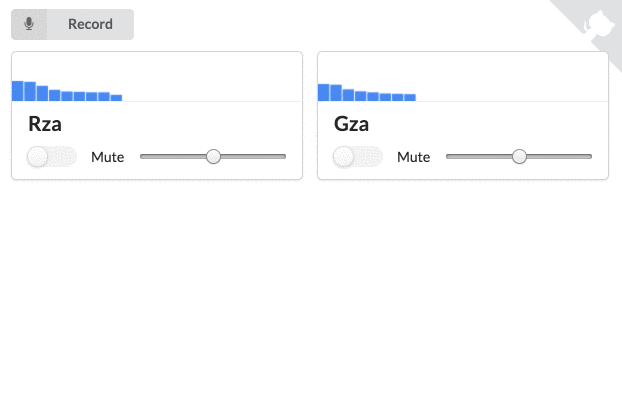Grab the Gza volume slider handle
Viewport: 622px width, 419px height.
519,156
